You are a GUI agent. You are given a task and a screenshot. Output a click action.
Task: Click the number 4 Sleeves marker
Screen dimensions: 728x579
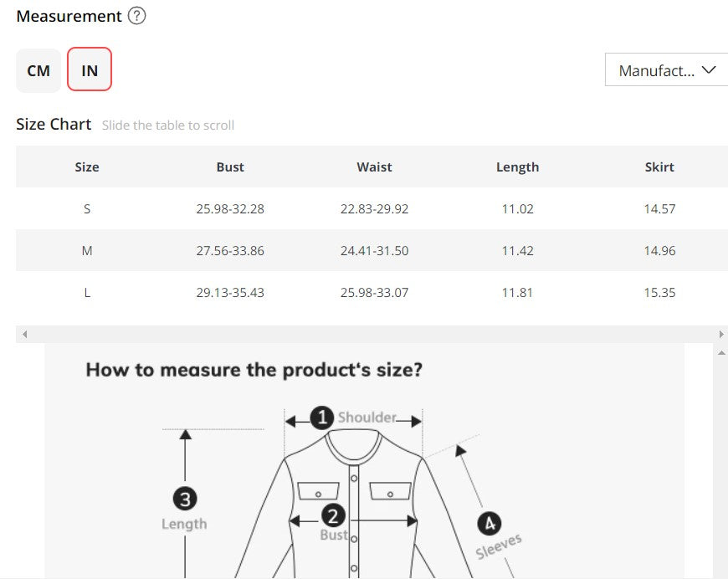(x=489, y=525)
